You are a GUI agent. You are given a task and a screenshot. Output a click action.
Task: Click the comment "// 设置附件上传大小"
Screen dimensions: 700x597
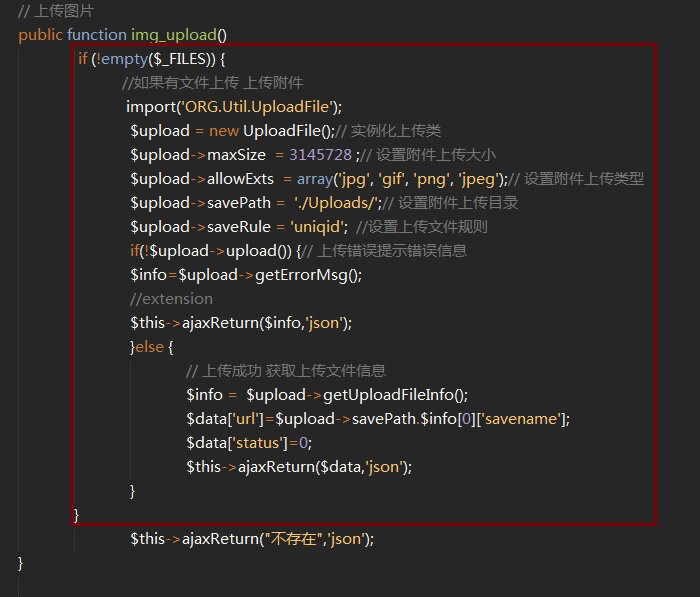[428, 155]
